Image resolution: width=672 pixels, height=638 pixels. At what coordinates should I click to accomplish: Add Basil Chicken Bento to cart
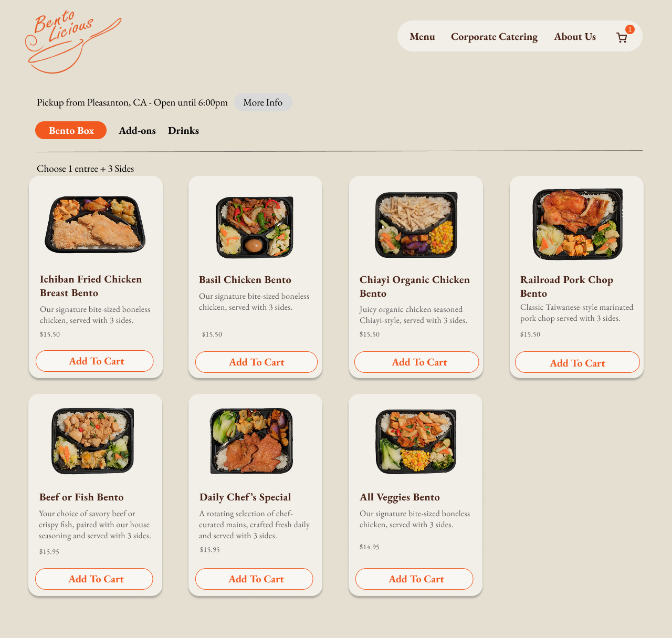point(256,362)
